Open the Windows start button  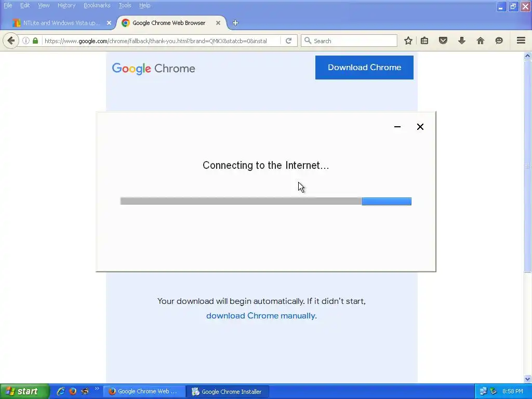click(x=24, y=391)
